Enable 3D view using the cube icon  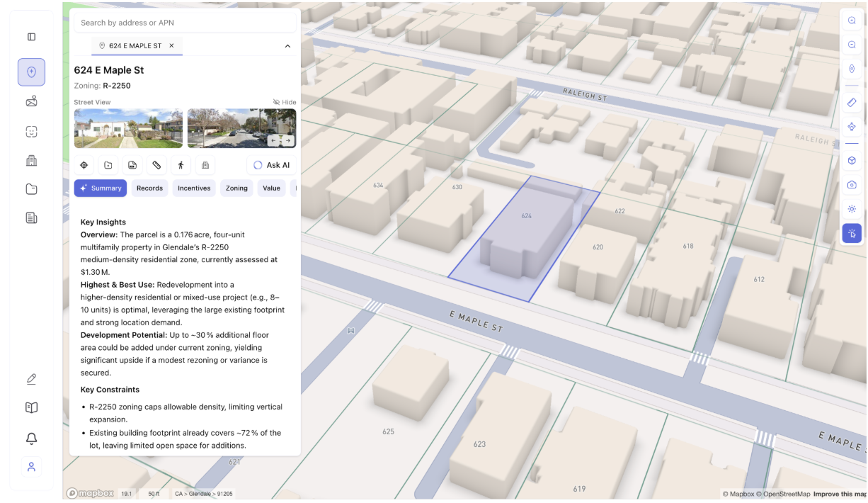pos(852,161)
